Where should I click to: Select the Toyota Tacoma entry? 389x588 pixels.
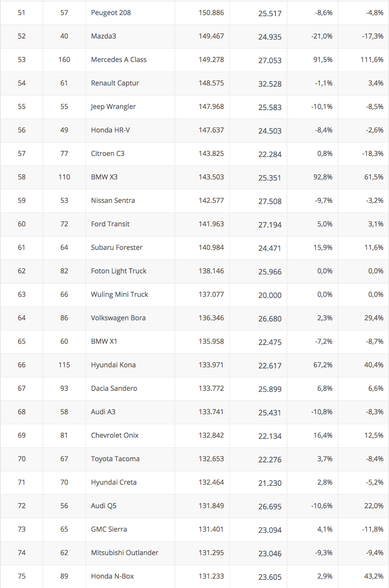[x=115, y=459]
